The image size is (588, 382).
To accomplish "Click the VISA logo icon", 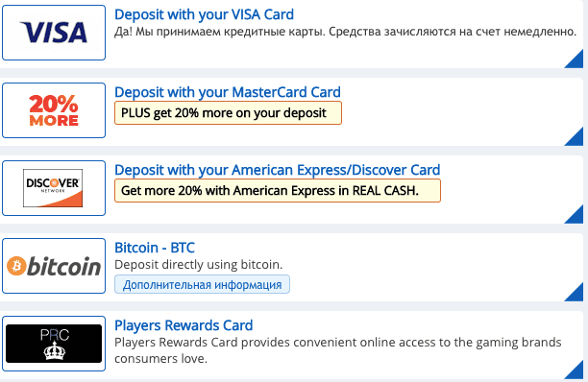I will tap(54, 33).
